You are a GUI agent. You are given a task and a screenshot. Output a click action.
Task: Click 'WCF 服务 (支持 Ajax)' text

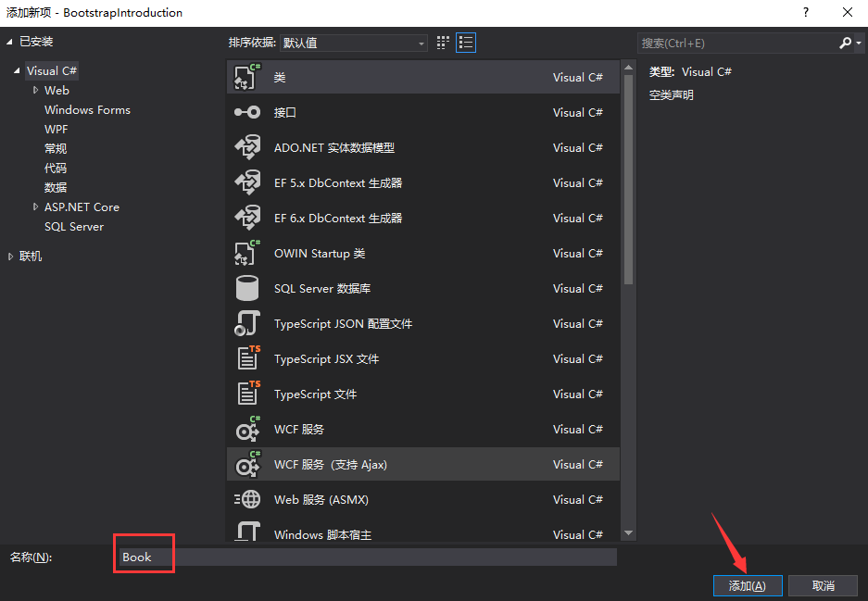click(331, 464)
